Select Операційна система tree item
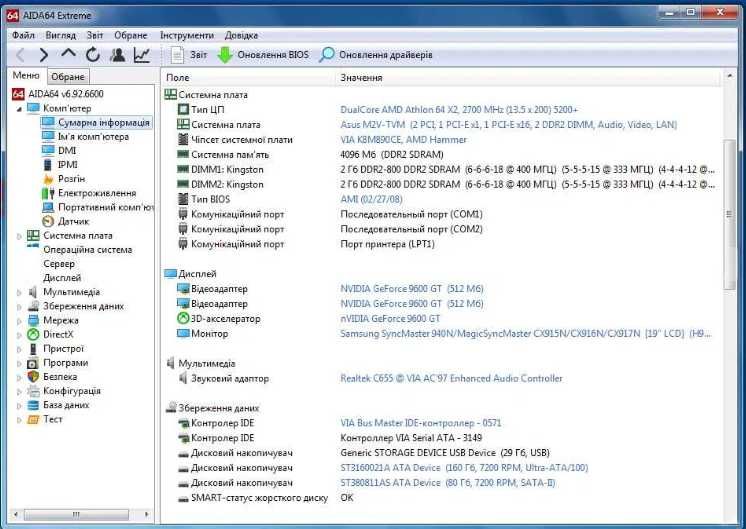The width and height of the screenshot is (746, 529). pyautogui.click(x=88, y=250)
